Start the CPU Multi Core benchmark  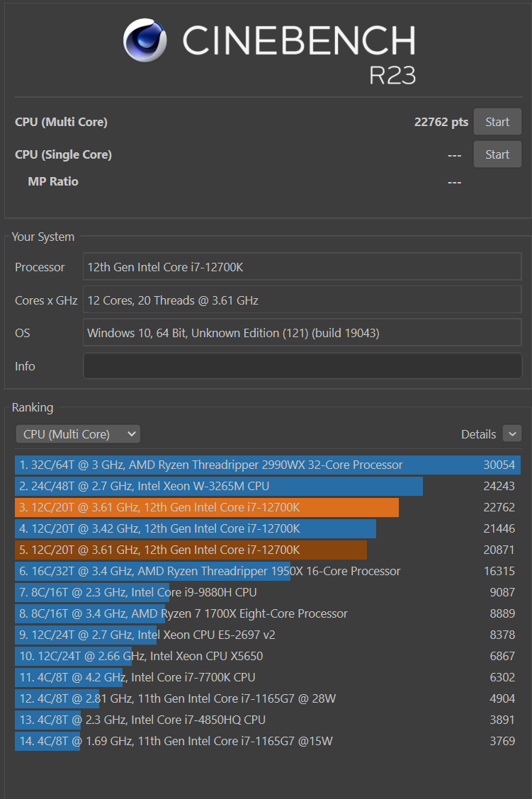[x=497, y=121]
